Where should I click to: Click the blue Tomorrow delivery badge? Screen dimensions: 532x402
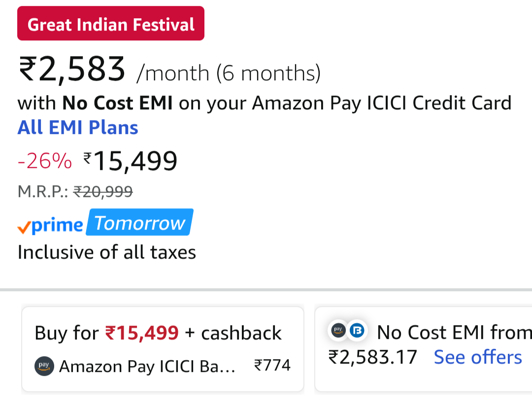point(139,223)
